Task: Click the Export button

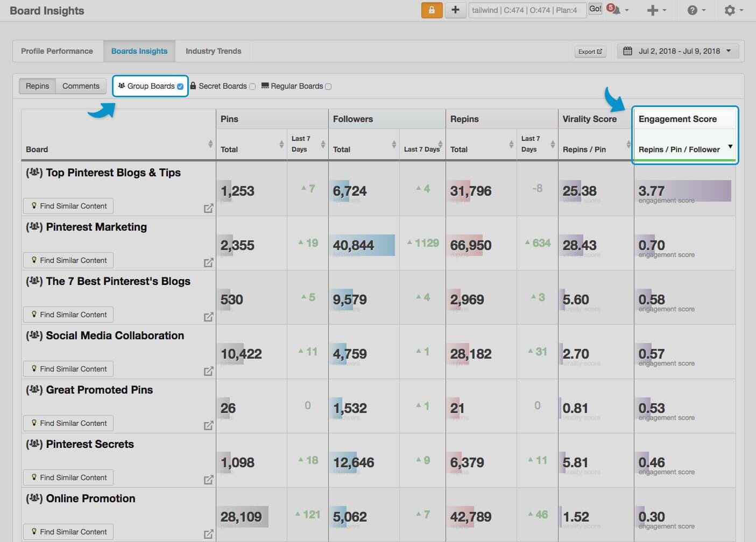Action: (590, 52)
